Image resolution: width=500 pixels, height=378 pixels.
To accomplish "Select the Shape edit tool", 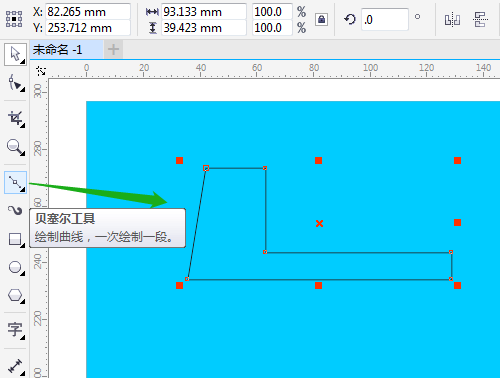I will coord(16,82).
